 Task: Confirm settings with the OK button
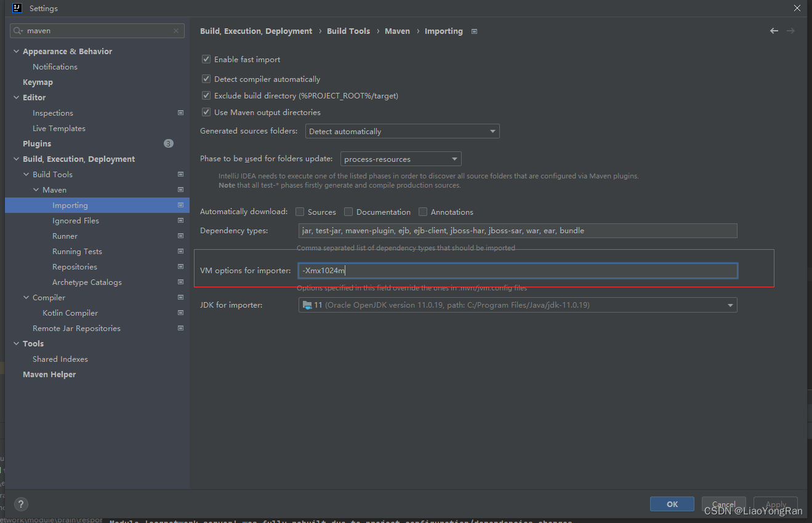(x=672, y=504)
